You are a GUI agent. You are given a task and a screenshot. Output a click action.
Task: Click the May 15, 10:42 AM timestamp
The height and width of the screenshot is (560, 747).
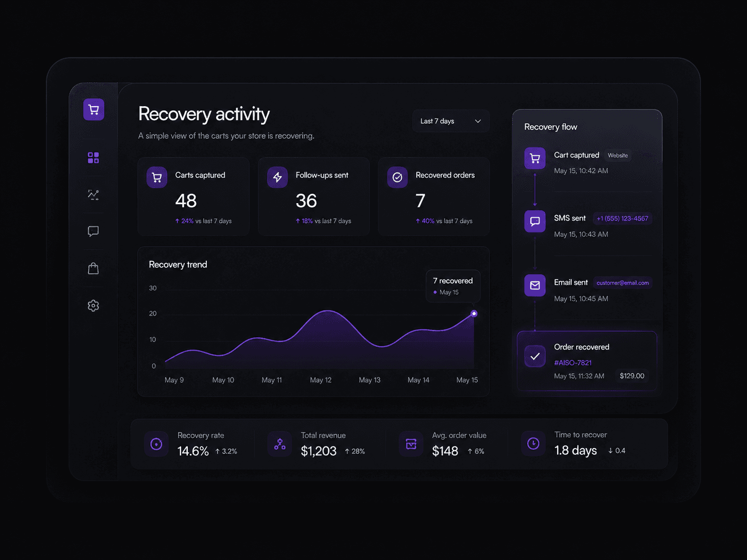click(581, 171)
